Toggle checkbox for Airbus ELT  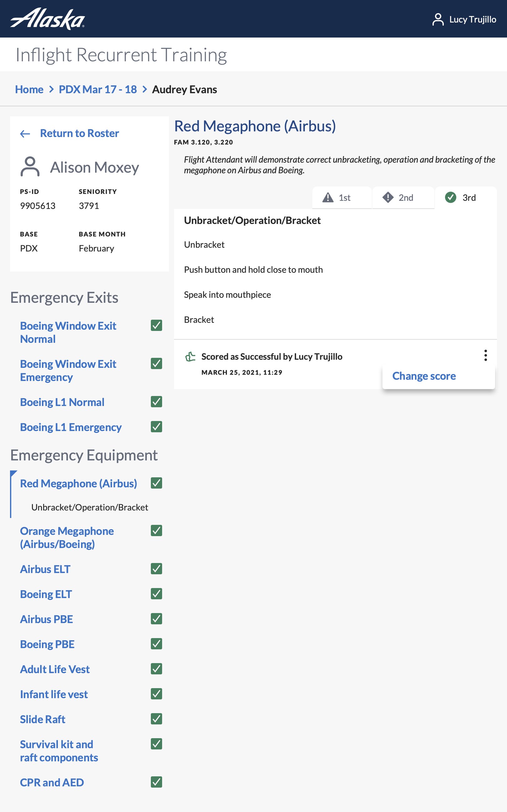click(x=156, y=569)
